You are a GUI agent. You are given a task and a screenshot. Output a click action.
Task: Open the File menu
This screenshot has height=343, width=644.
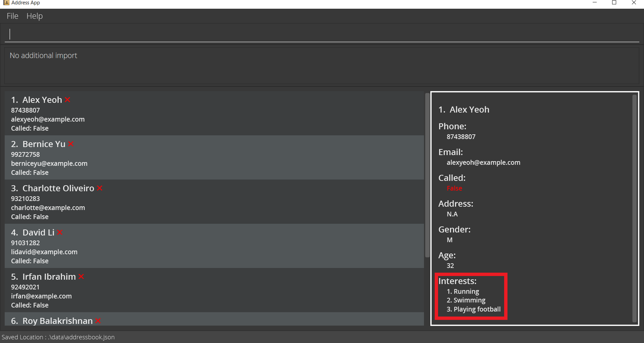[x=12, y=16]
